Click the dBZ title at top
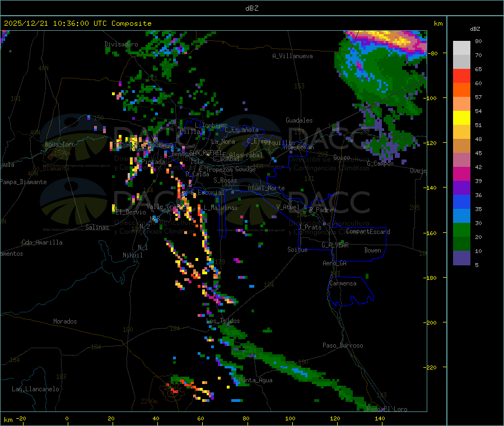This screenshot has width=504, height=426. 251,8
